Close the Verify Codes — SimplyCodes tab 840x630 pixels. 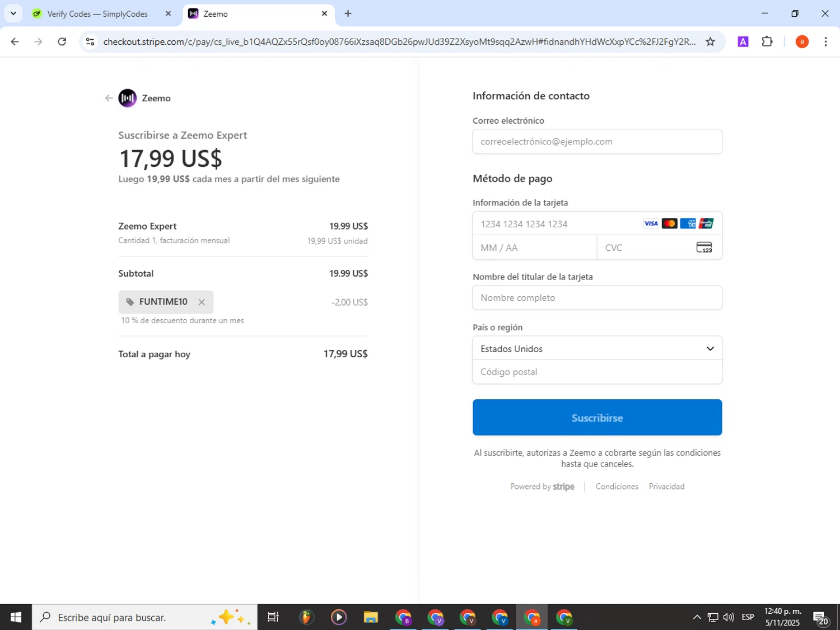click(168, 13)
